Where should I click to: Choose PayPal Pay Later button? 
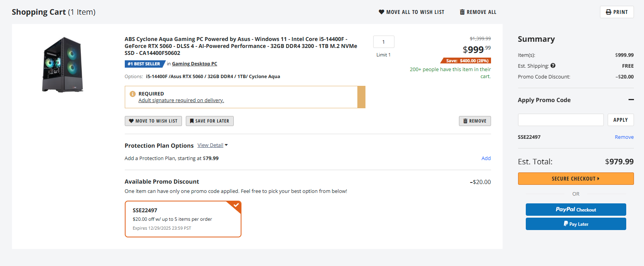(x=576, y=224)
